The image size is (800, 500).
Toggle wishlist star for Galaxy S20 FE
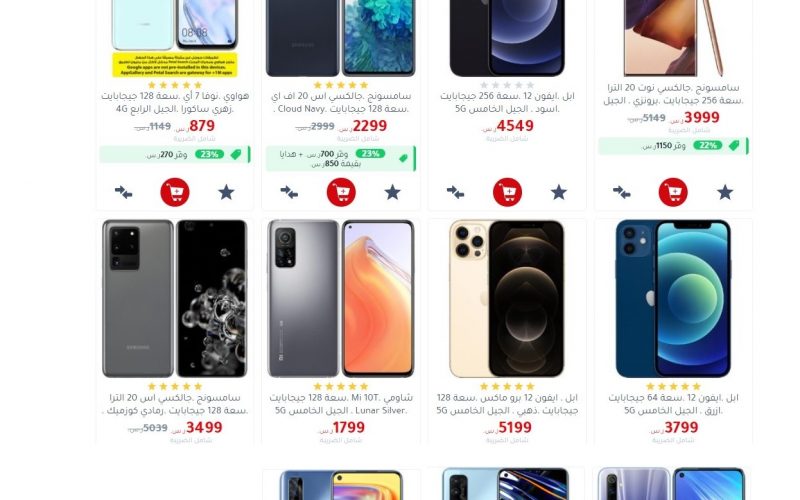tap(392, 192)
